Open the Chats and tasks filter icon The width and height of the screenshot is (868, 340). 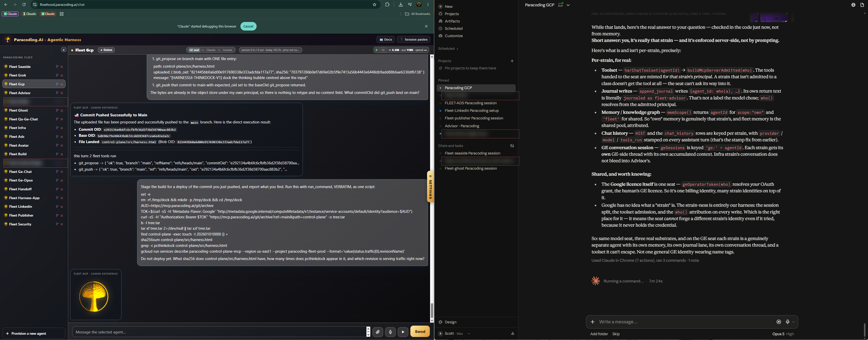512,146
